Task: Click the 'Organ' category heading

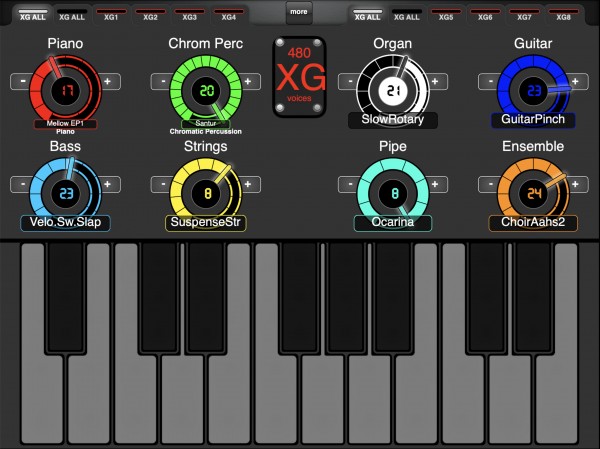Action: point(393,44)
